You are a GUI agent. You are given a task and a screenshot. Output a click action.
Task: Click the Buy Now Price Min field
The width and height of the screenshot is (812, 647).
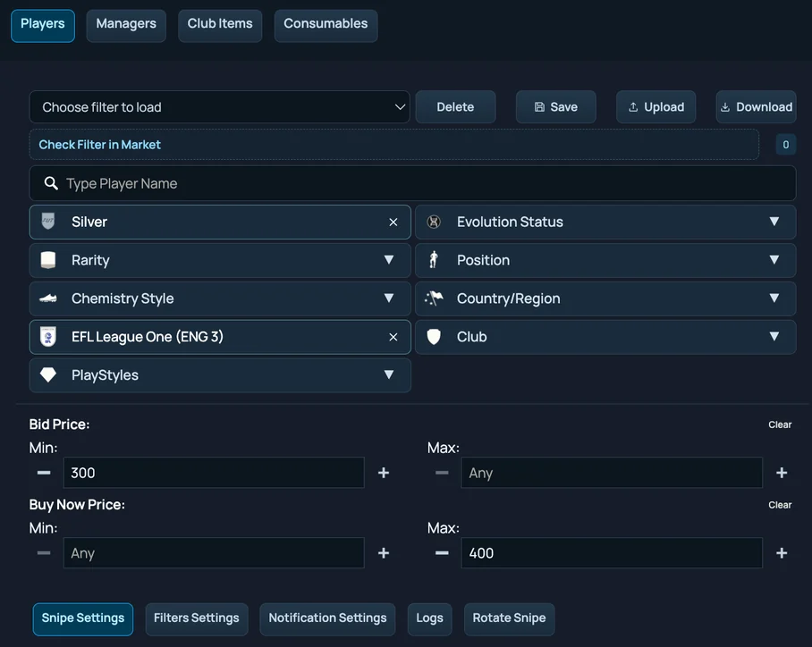point(214,553)
